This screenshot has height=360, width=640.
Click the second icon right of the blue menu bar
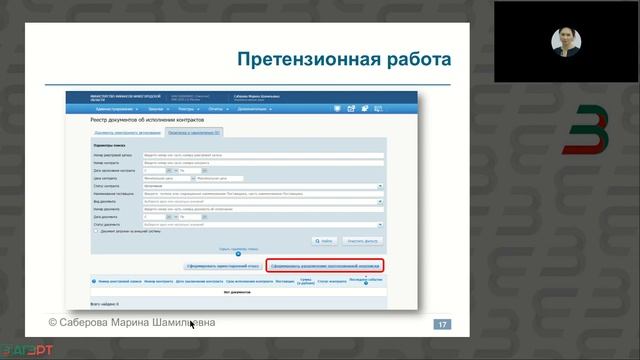pos(351,109)
